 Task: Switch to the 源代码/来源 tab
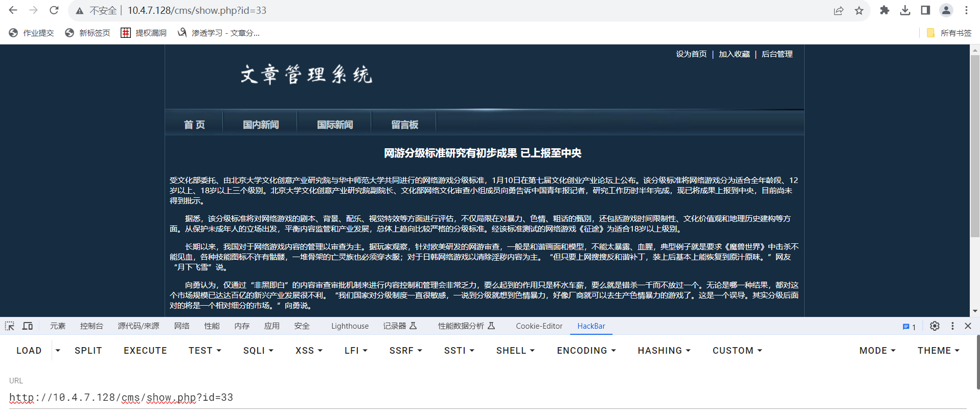click(x=139, y=326)
